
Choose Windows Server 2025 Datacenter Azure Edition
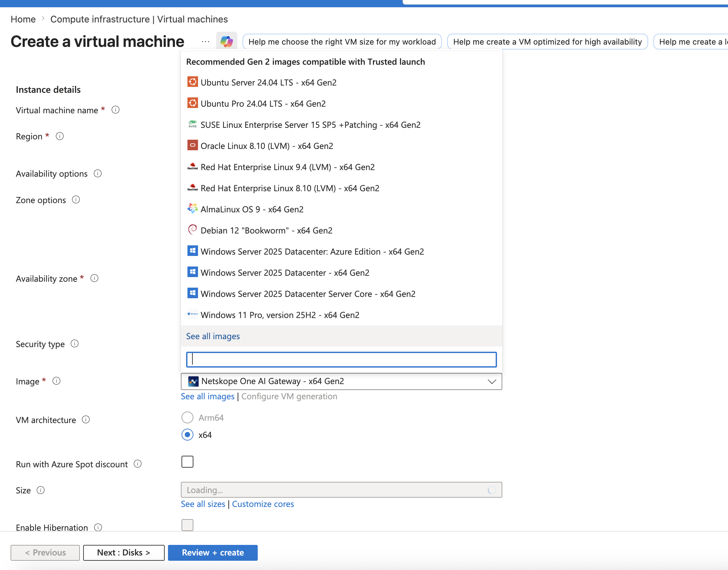coord(341,252)
